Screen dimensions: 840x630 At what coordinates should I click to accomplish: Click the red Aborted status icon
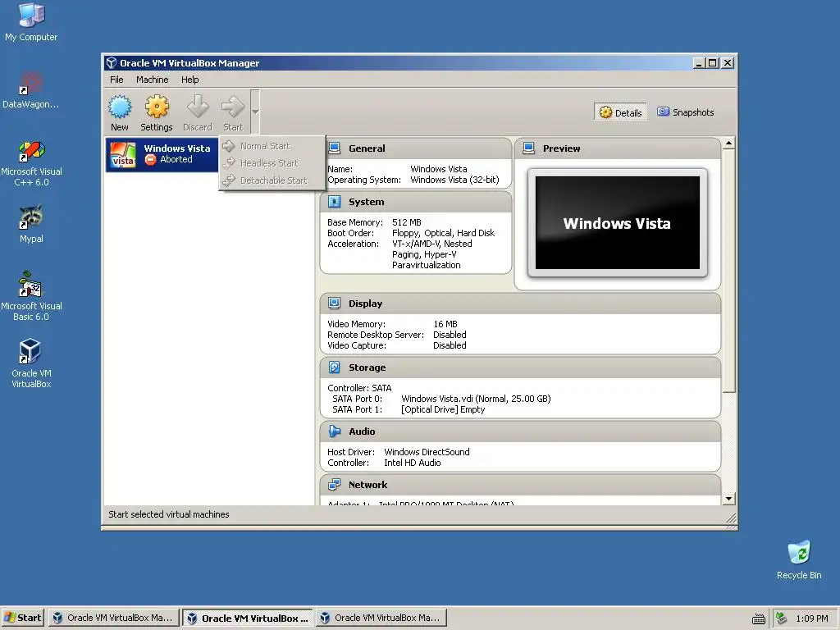tap(151, 160)
